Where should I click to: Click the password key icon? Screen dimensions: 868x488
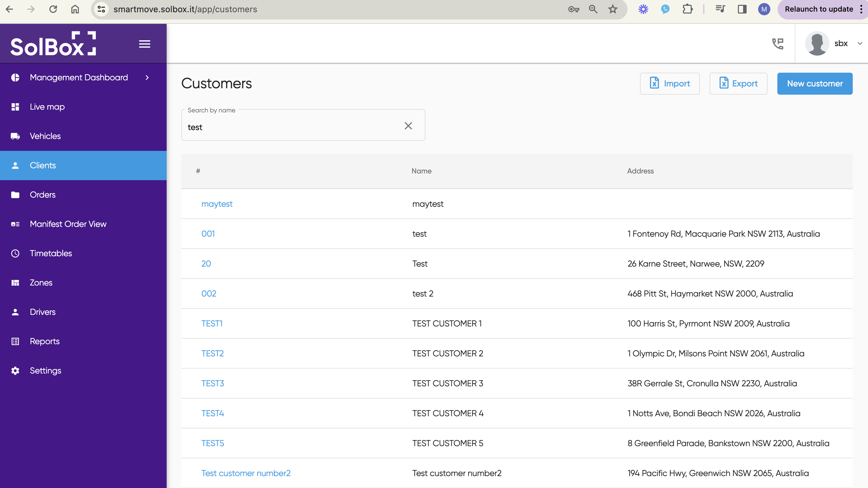(573, 9)
